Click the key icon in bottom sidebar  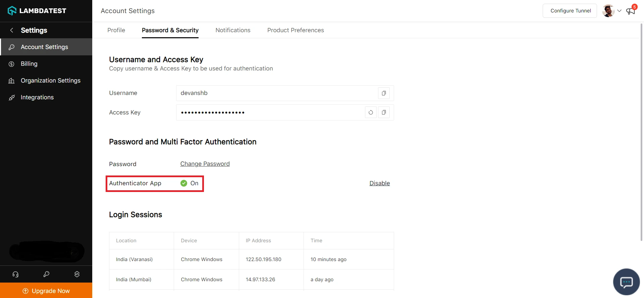[46, 274]
